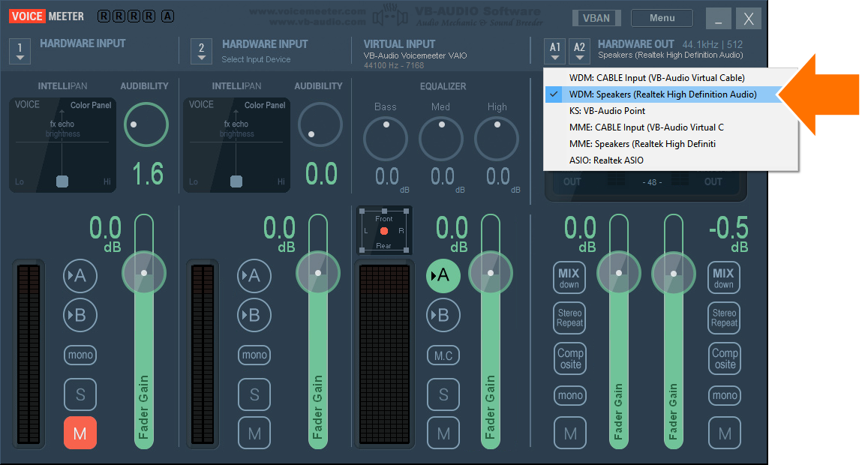868x465 pixels.
Task: Solo hardware input 2 strip
Action: coord(254,394)
